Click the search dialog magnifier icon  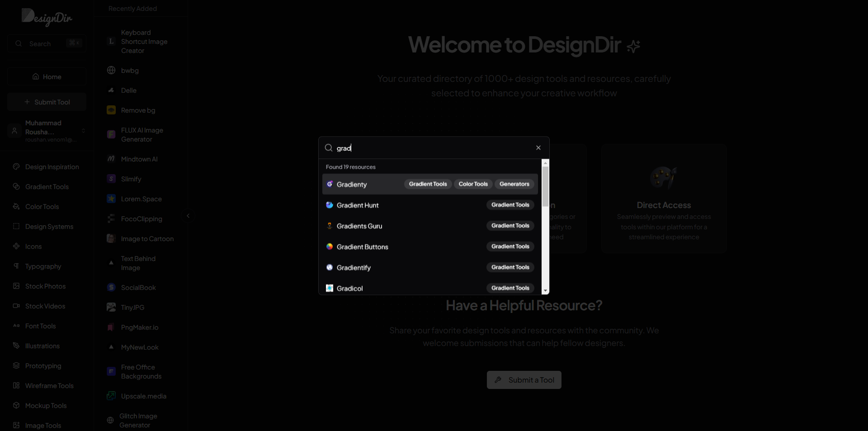click(329, 148)
